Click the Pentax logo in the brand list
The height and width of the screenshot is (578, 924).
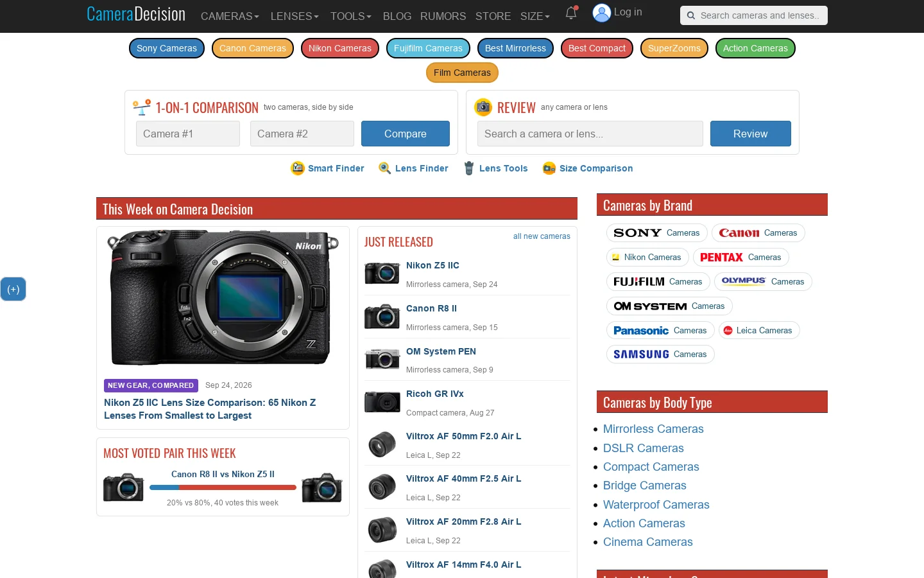[721, 258]
